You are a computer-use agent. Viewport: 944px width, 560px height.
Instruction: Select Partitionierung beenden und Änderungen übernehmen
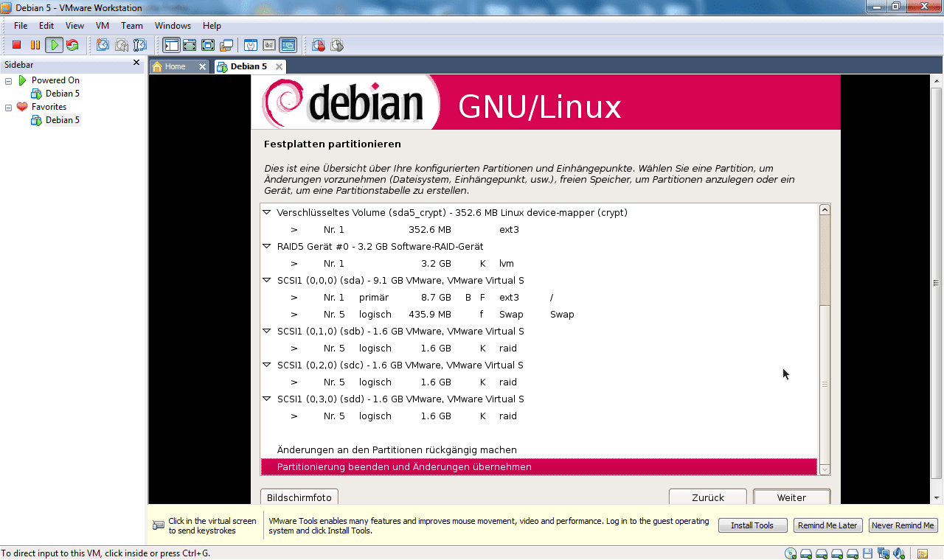click(539, 466)
